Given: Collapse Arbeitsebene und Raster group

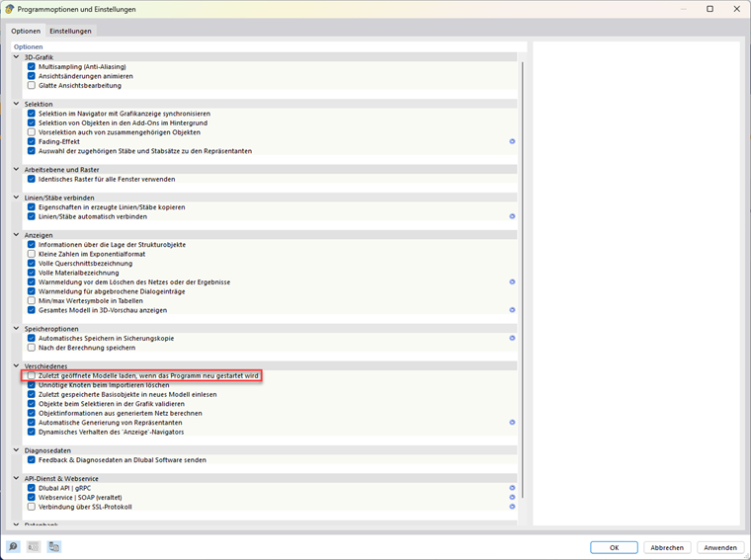Looking at the screenshot, I should [16, 169].
